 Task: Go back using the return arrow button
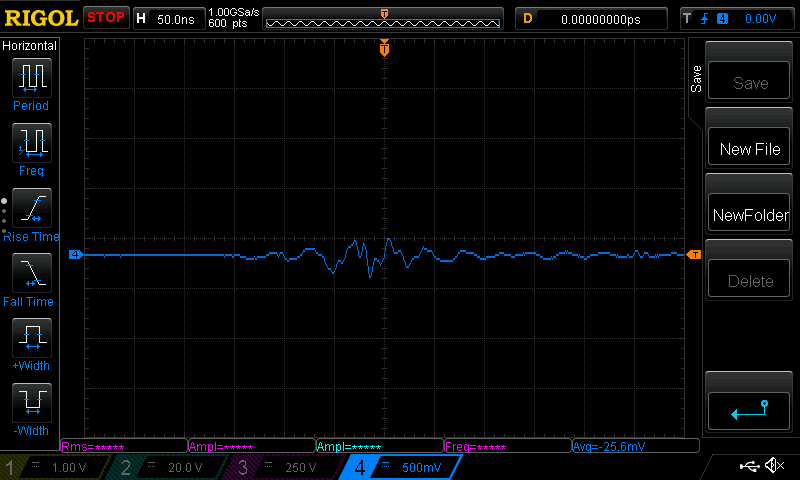pyautogui.click(x=748, y=411)
